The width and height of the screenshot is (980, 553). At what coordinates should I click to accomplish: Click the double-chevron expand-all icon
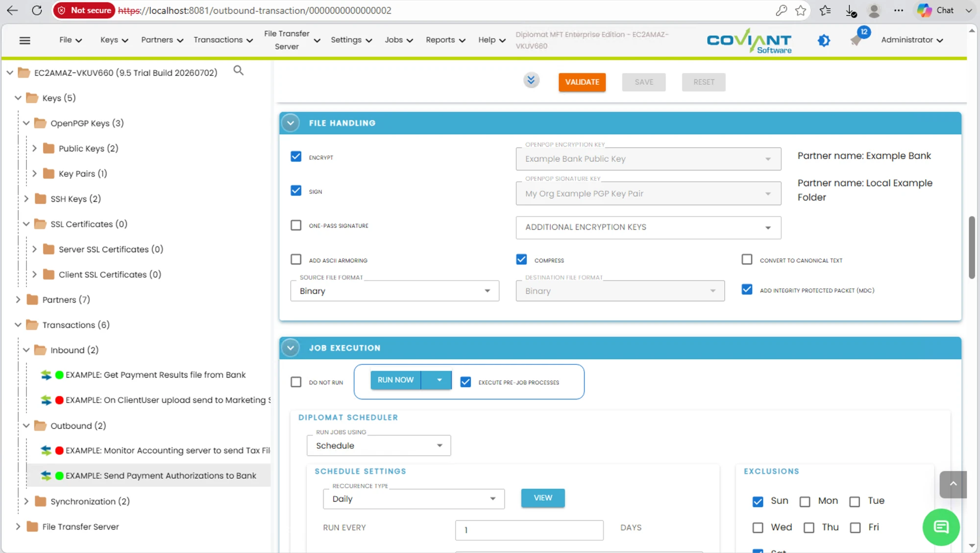pos(531,80)
